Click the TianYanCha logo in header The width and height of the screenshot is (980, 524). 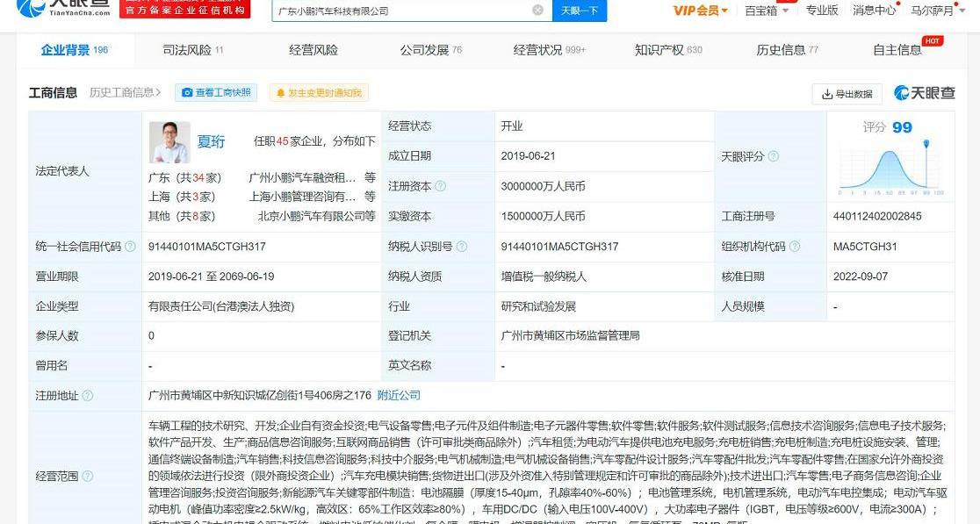point(62,8)
